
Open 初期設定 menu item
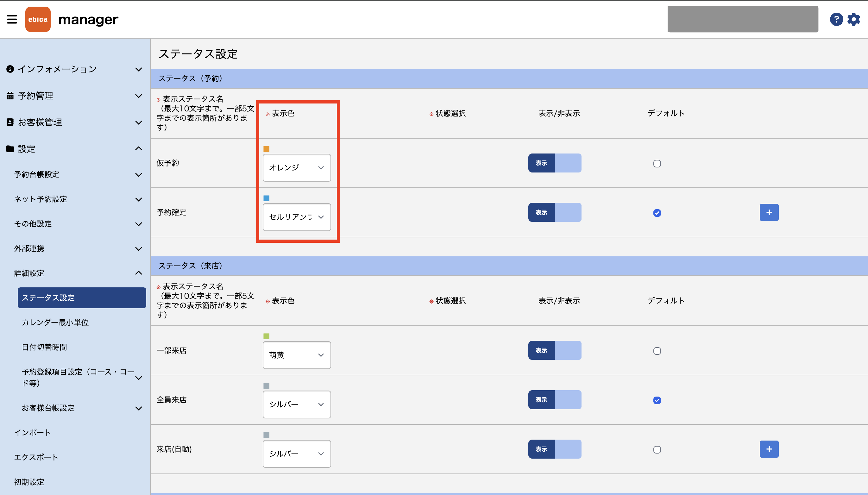[29, 482]
